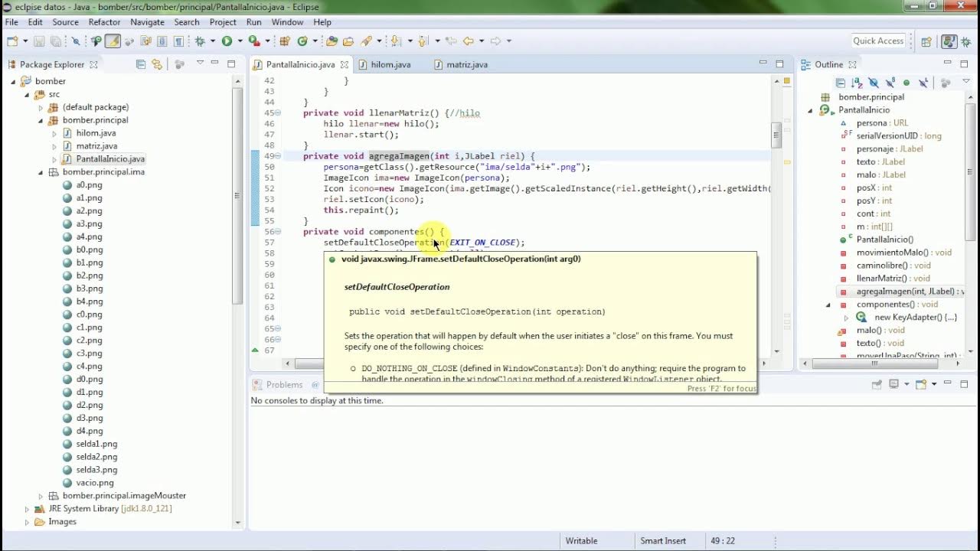The width and height of the screenshot is (980, 551).
Task: Switch to the Java perspective
Action: (949, 41)
